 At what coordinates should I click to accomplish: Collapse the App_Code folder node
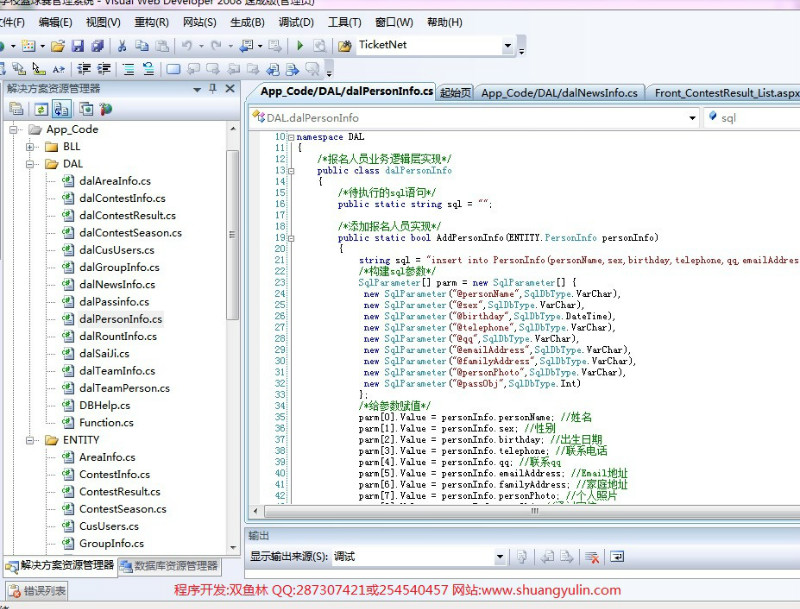(x=13, y=130)
